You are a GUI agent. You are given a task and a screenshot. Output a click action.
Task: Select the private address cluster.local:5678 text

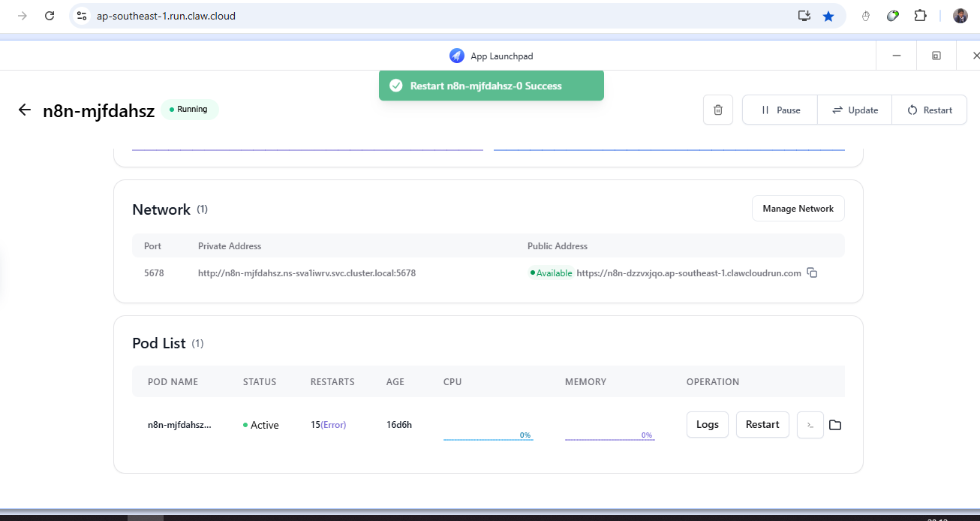(307, 273)
